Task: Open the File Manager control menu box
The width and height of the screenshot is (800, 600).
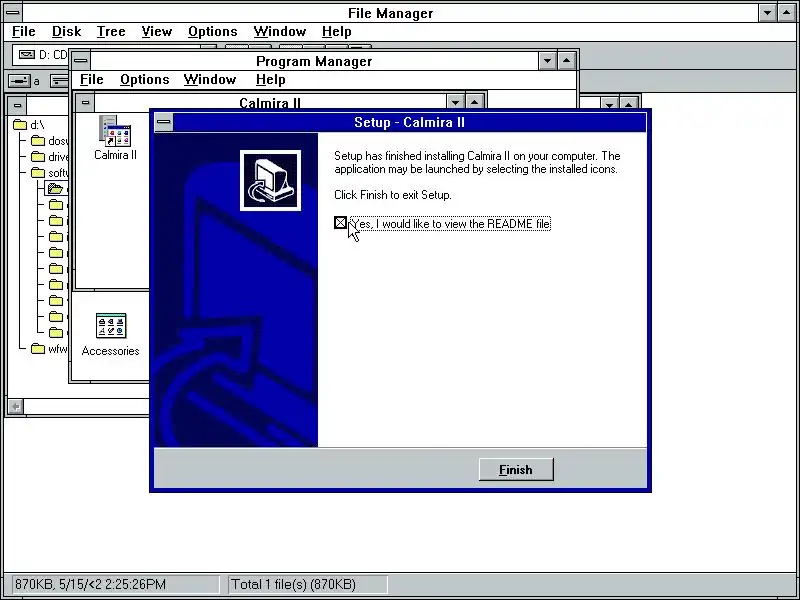Action: (12, 12)
